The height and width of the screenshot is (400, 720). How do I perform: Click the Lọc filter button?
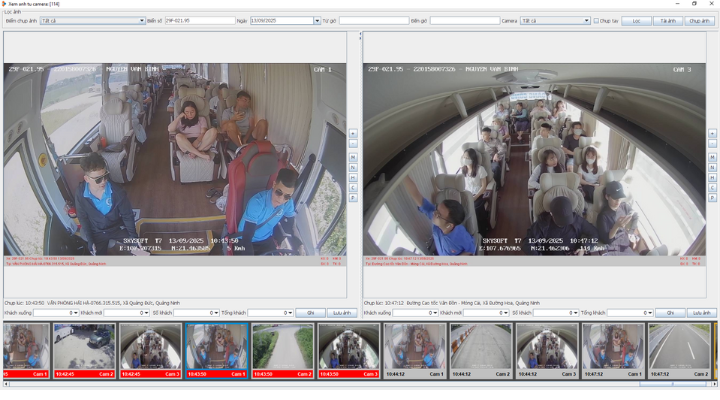point(635,20)
